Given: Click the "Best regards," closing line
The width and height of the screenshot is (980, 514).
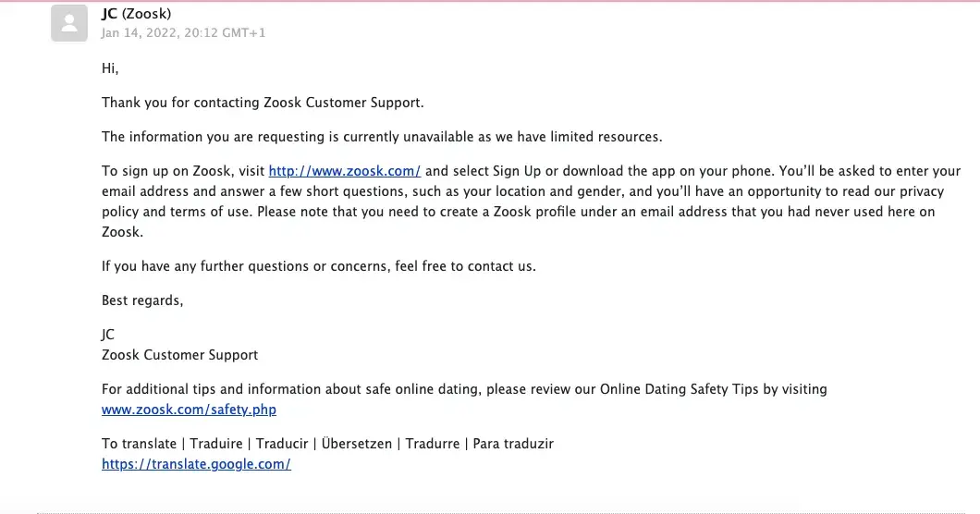Looking at the screenshot, I should pyautogui.click(x=142, y=300).
